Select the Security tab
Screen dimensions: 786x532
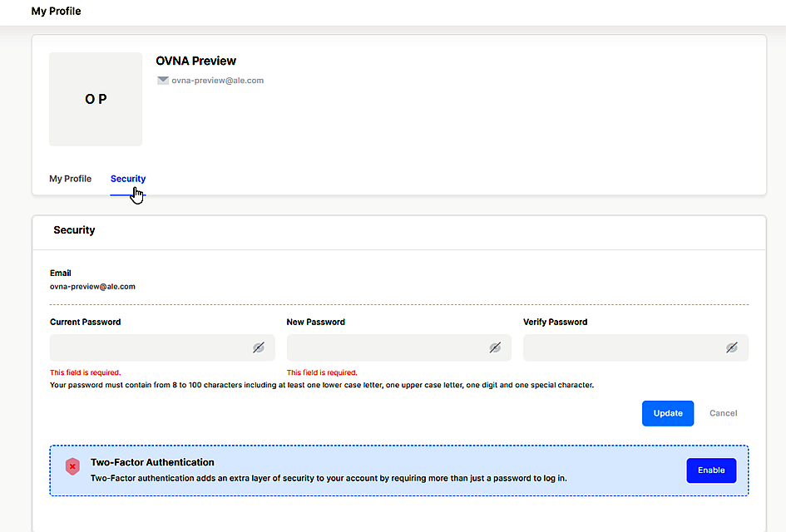coord(128,179)
